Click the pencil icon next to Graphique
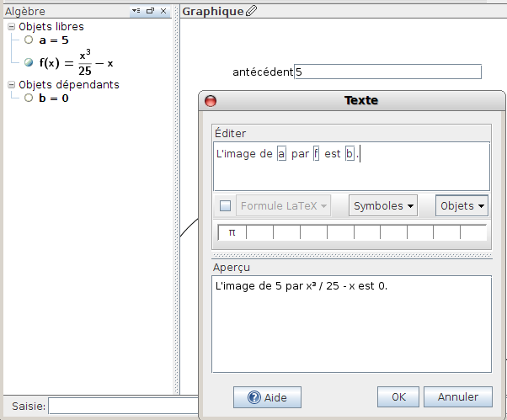The width and height of the screenshot is (507, 420). [x=251, y=11]
